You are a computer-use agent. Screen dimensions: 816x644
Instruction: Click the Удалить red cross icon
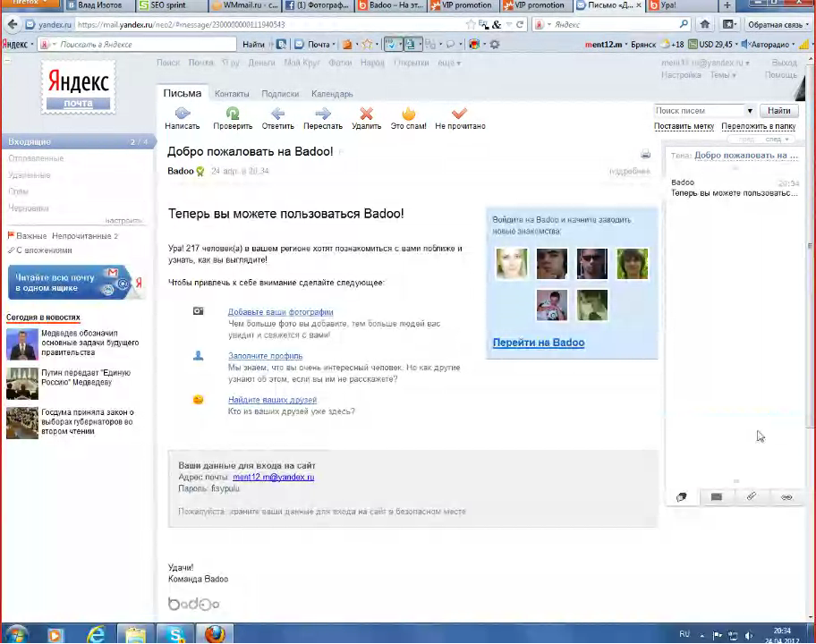tap(366, 113)
